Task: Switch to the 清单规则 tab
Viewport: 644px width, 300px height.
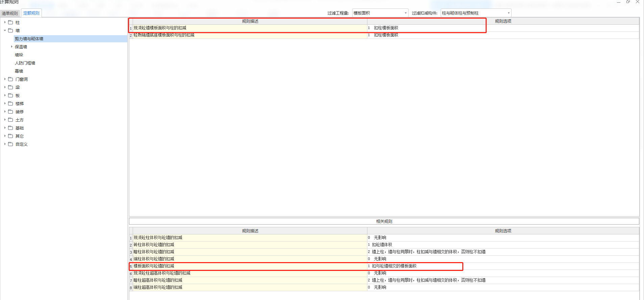Action: point(10,13)
